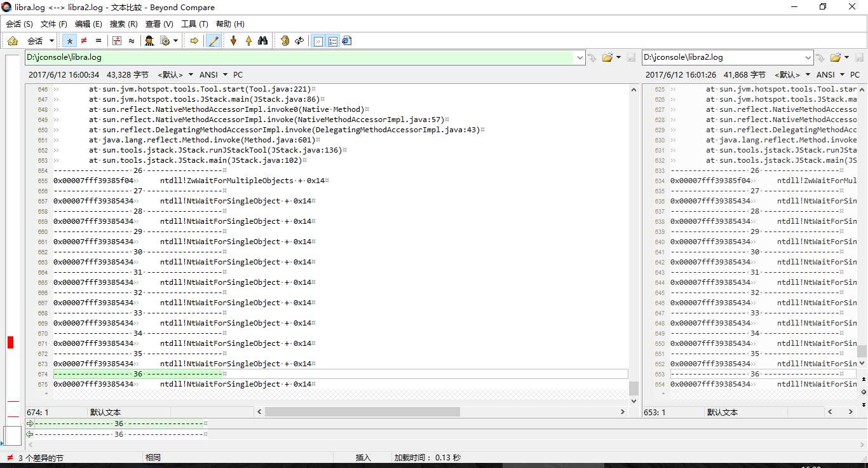Viewport: 868px width, 468px height.
Task: Click the open folder icon for libra2.log
Action: pyautogui.click(x=836, y=57)
